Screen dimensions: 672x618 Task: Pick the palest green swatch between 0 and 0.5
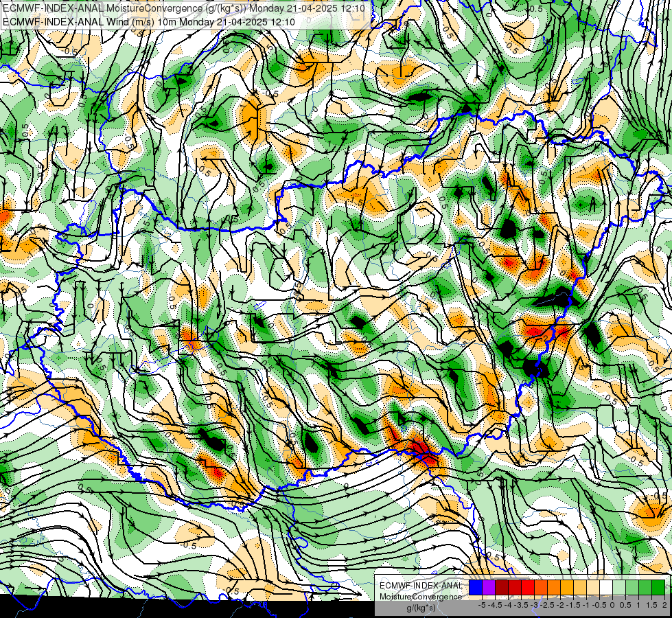pos(619,588)
